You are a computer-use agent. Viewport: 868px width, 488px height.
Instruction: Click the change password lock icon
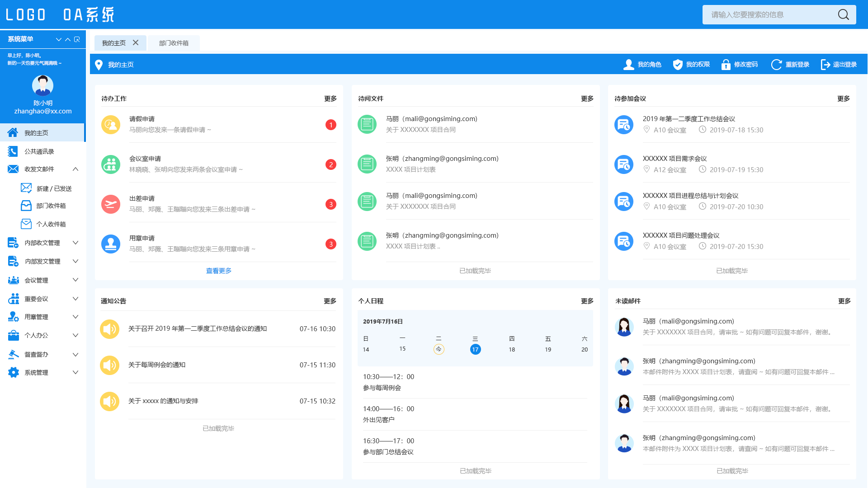(x=726, y=65)
